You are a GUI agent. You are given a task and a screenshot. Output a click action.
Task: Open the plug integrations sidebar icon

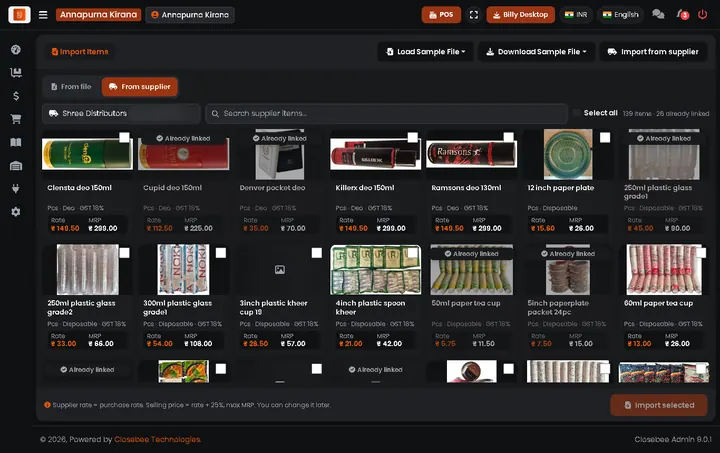pyautogui.click(x=16, y=189)
